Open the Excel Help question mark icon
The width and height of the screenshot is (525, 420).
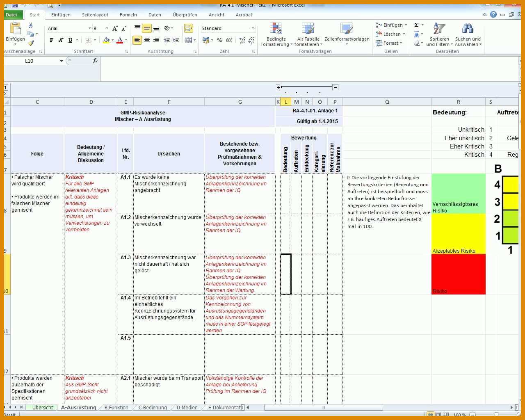pos(493,14)
